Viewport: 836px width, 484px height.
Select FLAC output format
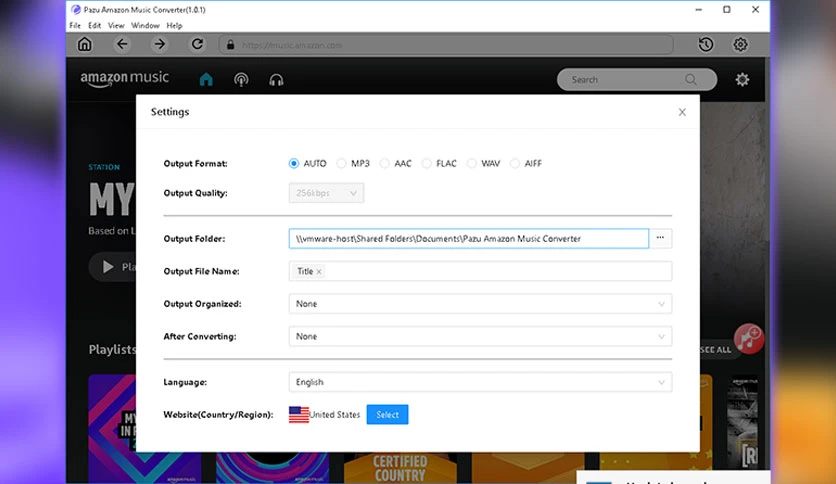click(x=426, y=164)
